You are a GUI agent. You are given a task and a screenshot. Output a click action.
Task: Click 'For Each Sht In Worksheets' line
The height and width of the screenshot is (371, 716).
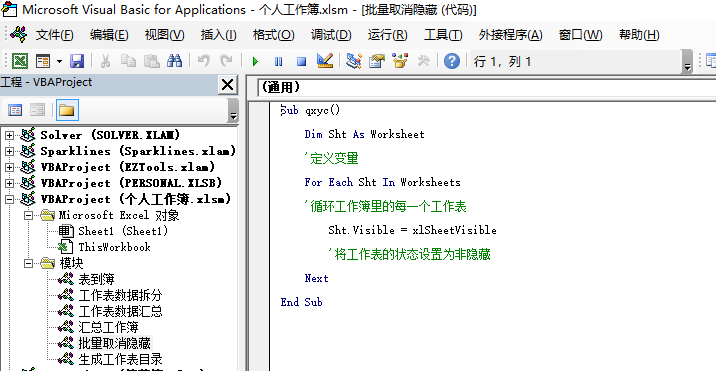click(382, 182)
